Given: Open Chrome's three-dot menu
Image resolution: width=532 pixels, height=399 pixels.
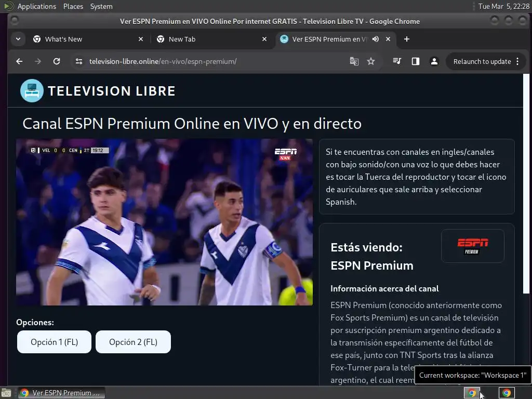Looking at the screenshot, I should [517, 61].
